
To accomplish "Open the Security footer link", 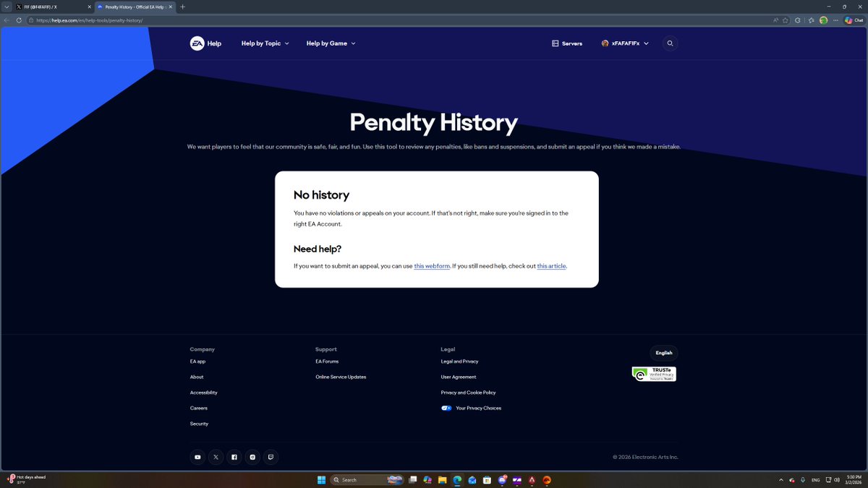I will (199, 424).
